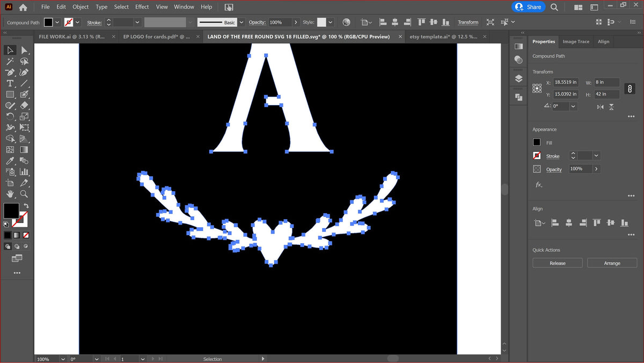Select the Curvature tool
Screen dimensions: 644x363
[x=24, y=72]
